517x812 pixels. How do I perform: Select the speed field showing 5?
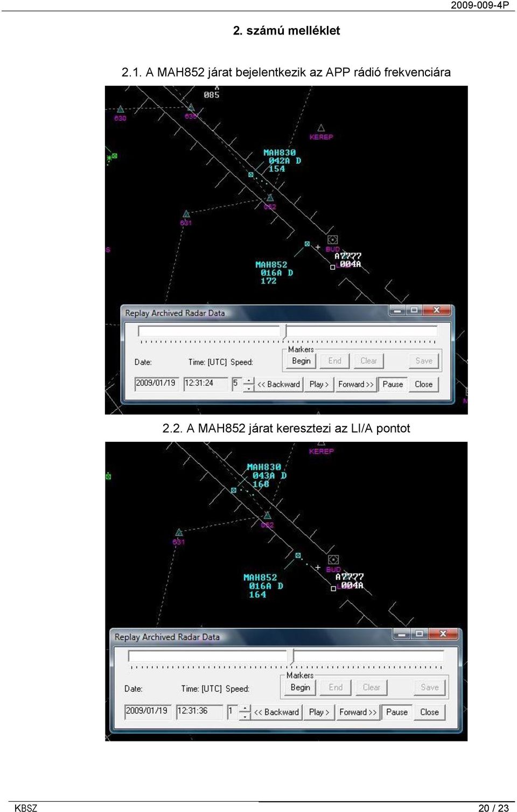[x=237, y=384]
